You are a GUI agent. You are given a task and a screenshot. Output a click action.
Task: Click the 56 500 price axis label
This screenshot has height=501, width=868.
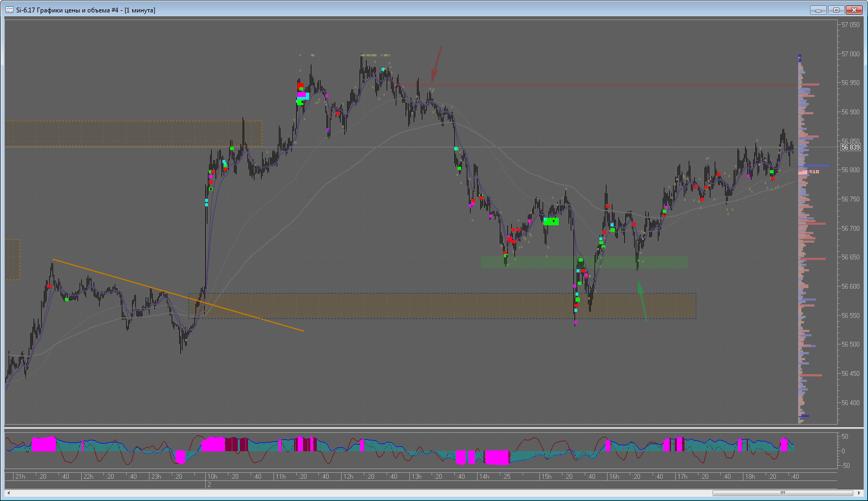point(850,344)
